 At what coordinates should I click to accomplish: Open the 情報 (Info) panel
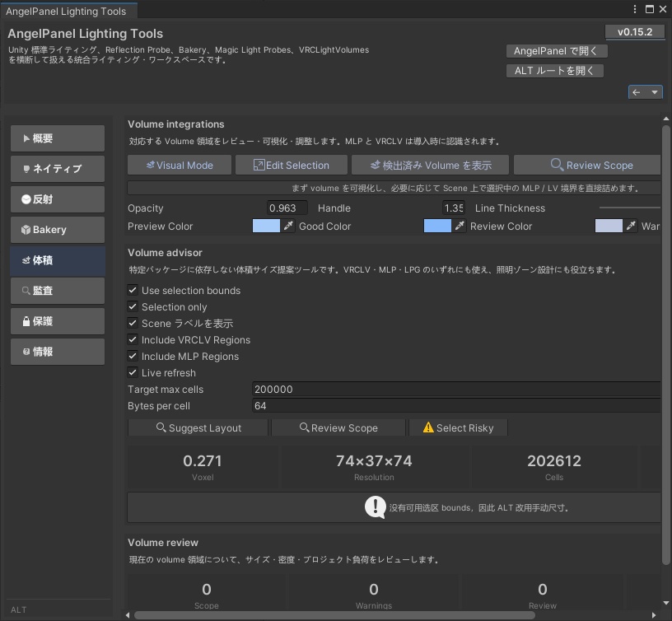57,351
